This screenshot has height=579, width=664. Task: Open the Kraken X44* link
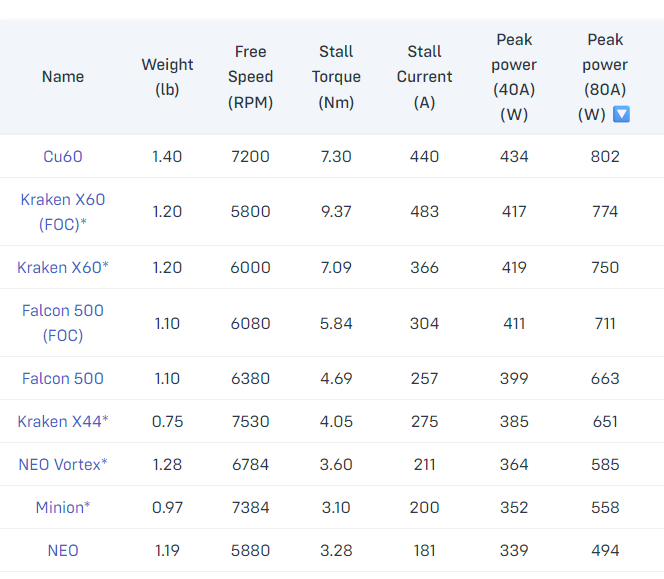tap(63, 422)
